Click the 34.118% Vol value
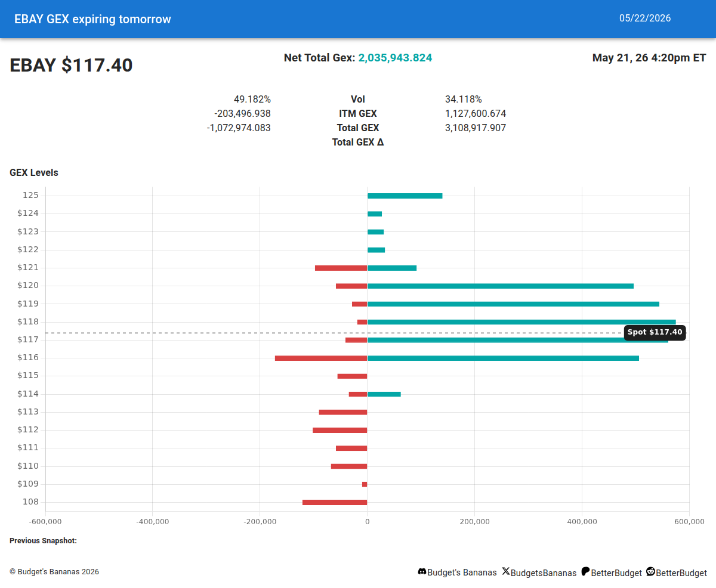Image resolution: width=716 pixels, height=588 pixels. (x=463, y=100)
